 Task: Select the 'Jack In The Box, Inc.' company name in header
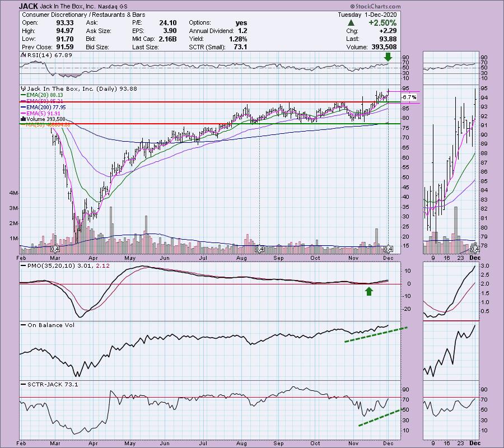tap(67, 6)
